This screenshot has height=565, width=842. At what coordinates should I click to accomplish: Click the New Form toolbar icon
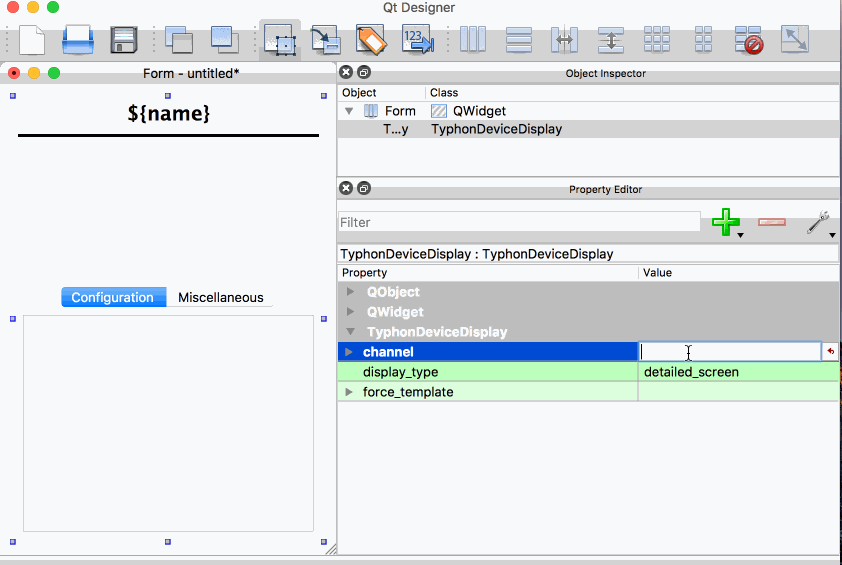[32, 40]
